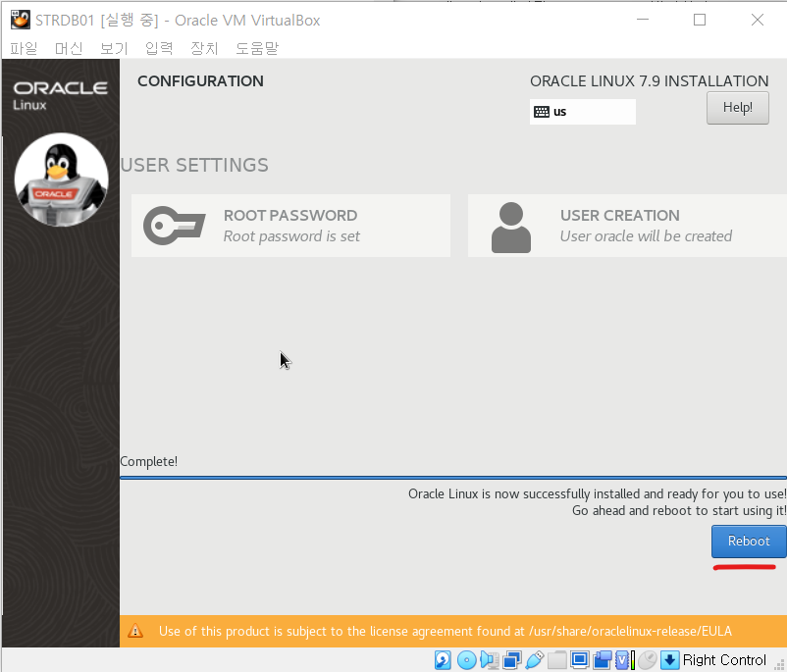Close the STRDB01 VirtualBox window
Image resolution: width=787 pixels, height=672 pixels.
pyautogui.click(x=758, y=20)
